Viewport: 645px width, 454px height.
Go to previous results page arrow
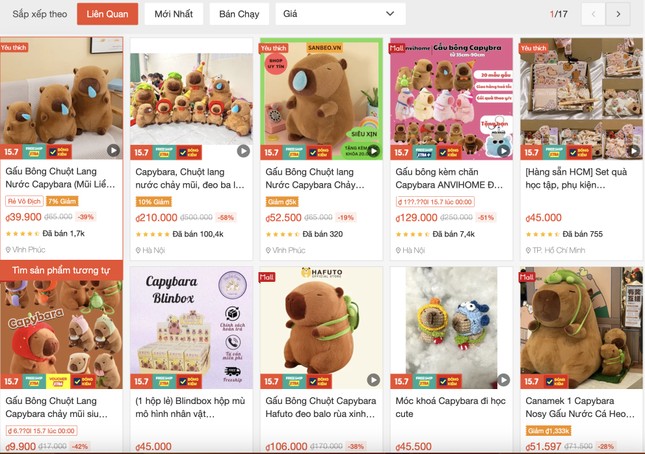(x=593, y=14)
